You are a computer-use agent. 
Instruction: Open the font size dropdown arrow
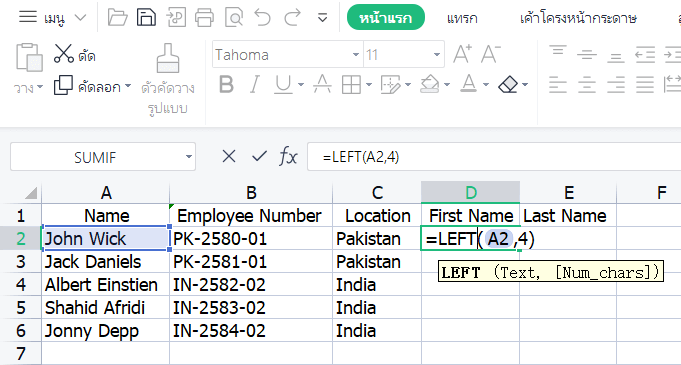[437, 55]
